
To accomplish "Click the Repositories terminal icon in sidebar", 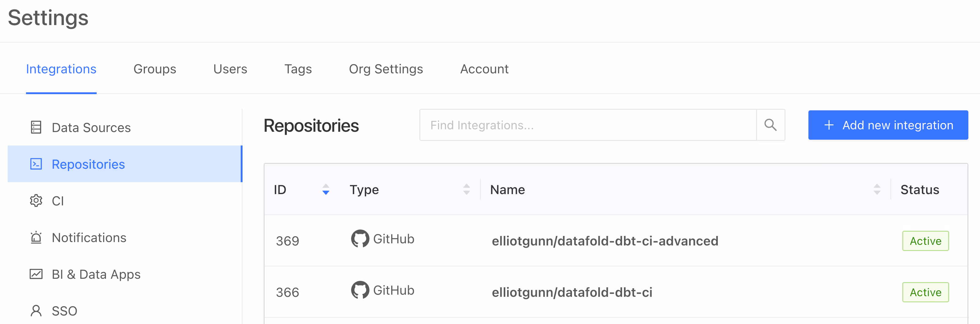I will tap(36, 164).
